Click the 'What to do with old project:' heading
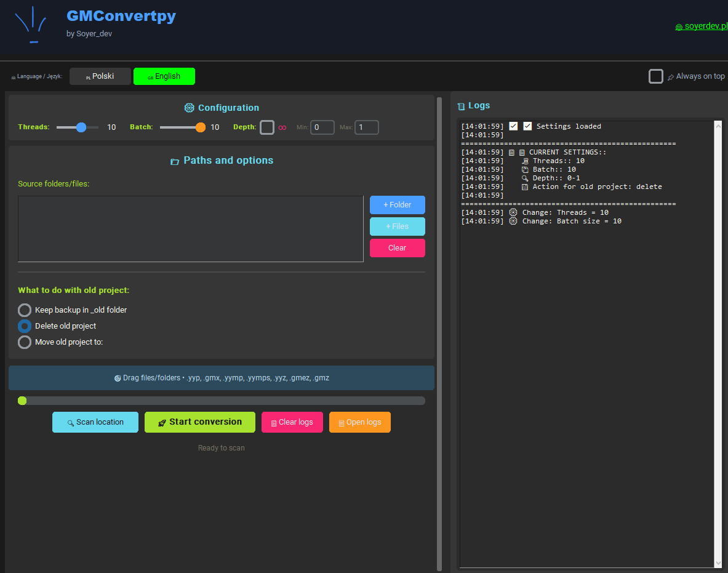The height and width of the screenshot is (573, 728). pos(74,291)
